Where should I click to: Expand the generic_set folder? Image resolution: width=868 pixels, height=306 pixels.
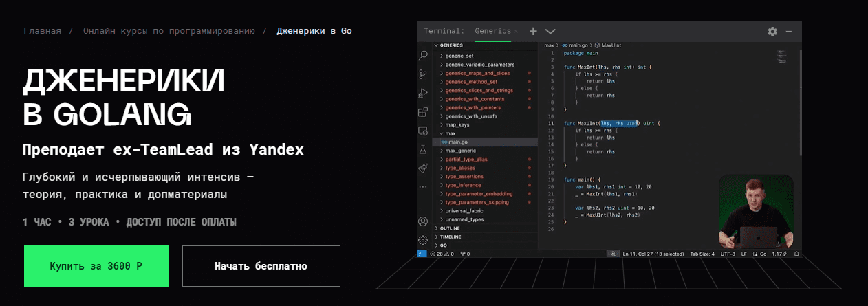[459, 56]
